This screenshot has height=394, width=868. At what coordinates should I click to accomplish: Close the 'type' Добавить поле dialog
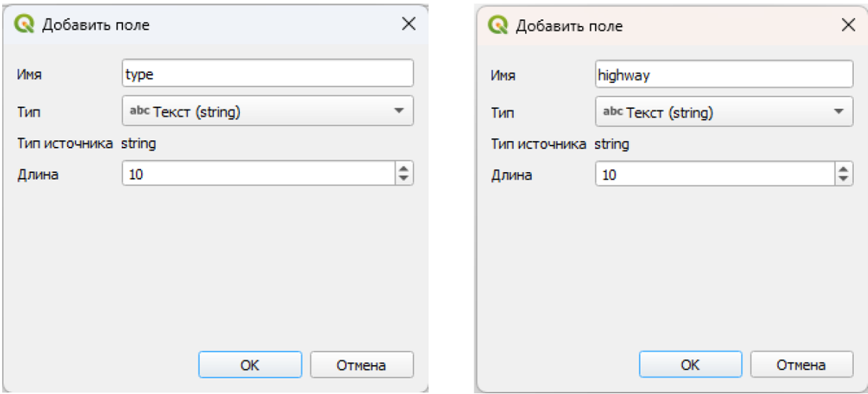click(408, 24)
